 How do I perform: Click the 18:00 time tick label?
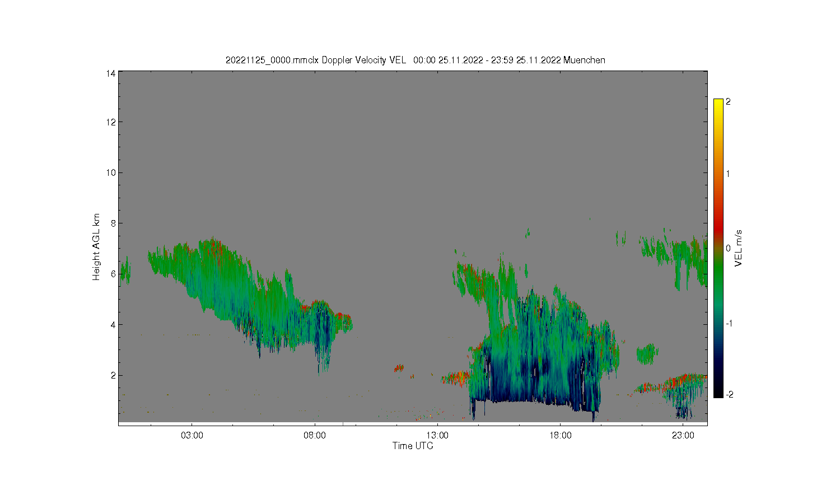pos(561,436)
